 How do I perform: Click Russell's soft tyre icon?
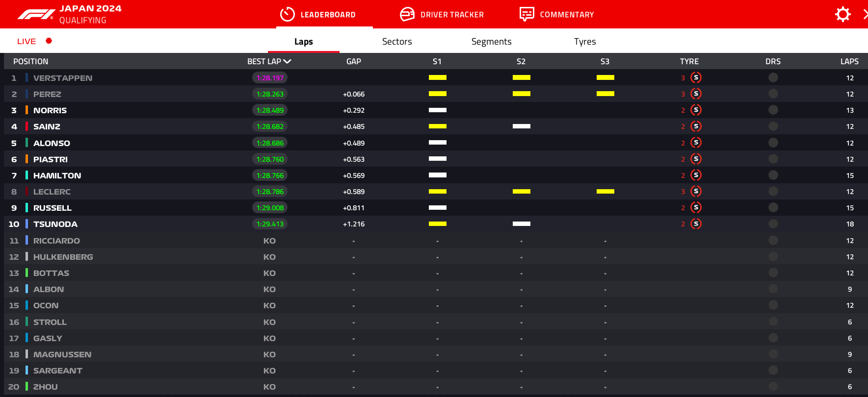pyautogui.click(x=696, y=207)
